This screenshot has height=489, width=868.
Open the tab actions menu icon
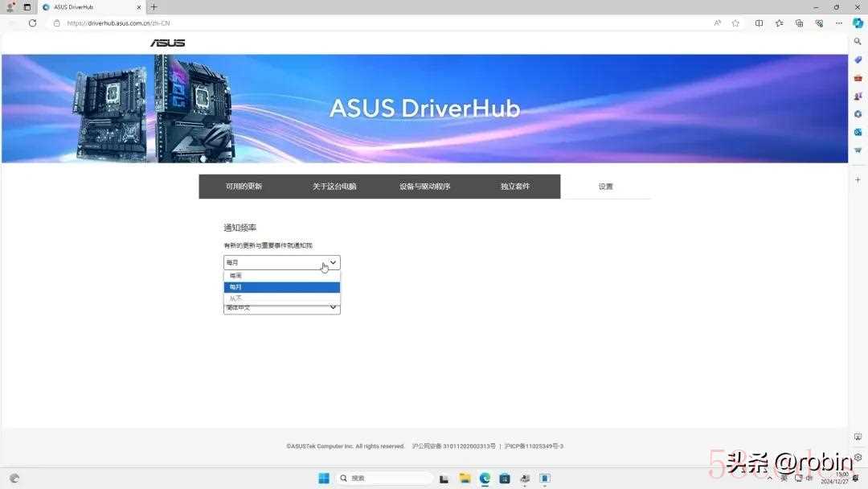[27, 7]
